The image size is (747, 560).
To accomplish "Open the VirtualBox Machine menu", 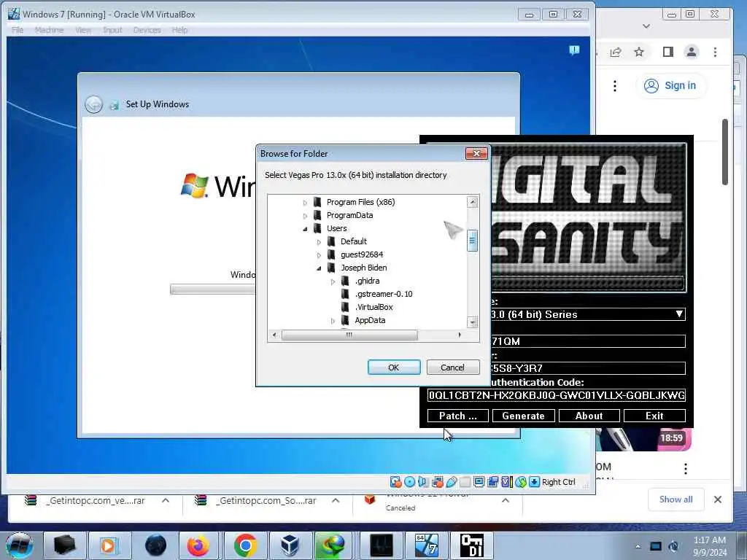I will pyautogui.click(x=49, y=30).
